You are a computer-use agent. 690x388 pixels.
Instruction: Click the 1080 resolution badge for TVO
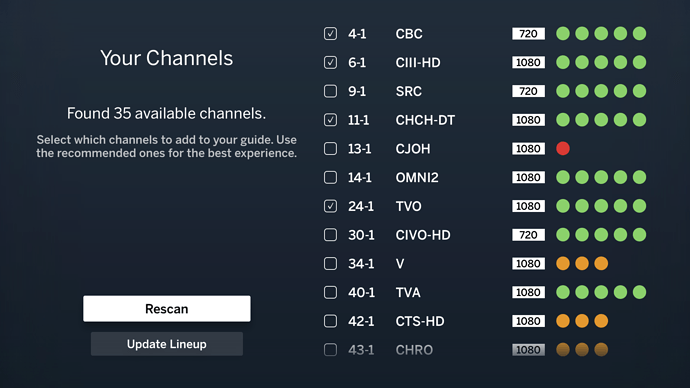[x=528, y=206]
